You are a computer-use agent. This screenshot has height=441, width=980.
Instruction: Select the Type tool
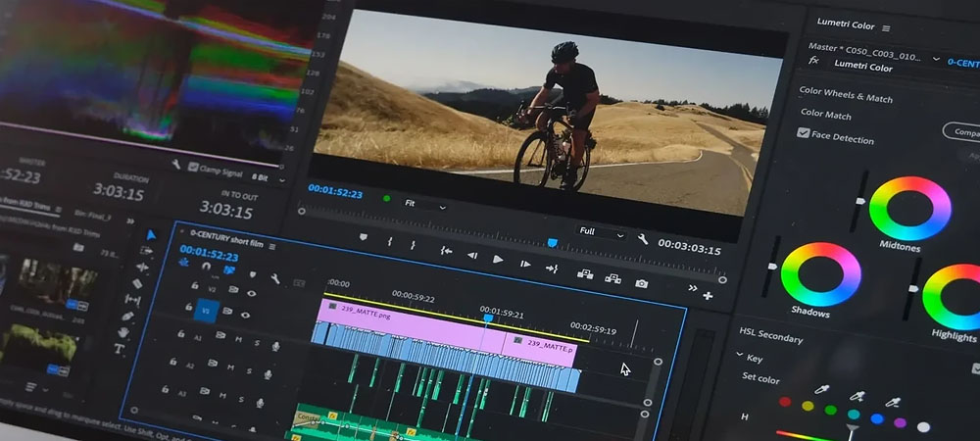[x=120, y=349]
